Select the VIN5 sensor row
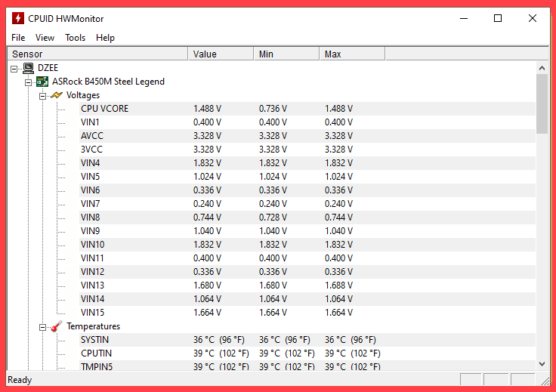The image size is (556, 392). click(307, 177)
